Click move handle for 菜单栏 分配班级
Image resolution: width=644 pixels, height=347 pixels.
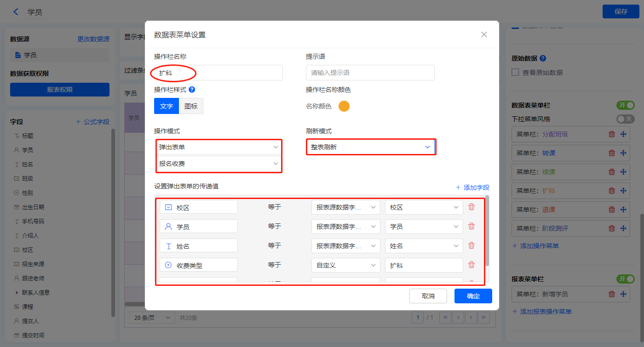coord(624,134)
